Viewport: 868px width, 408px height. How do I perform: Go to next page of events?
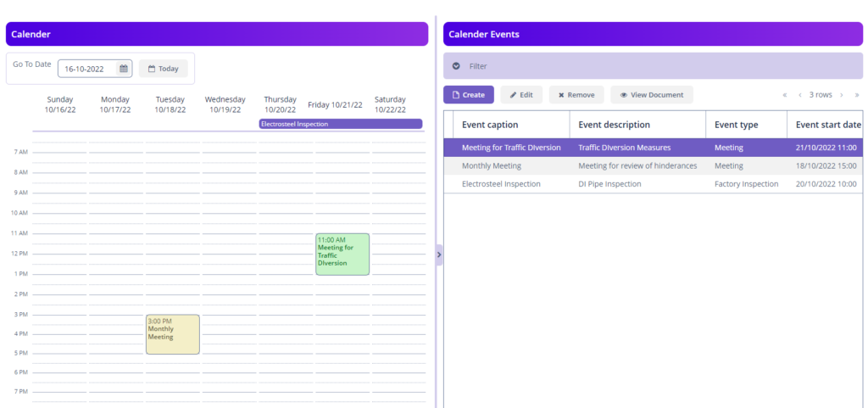(x=841, y=95)
